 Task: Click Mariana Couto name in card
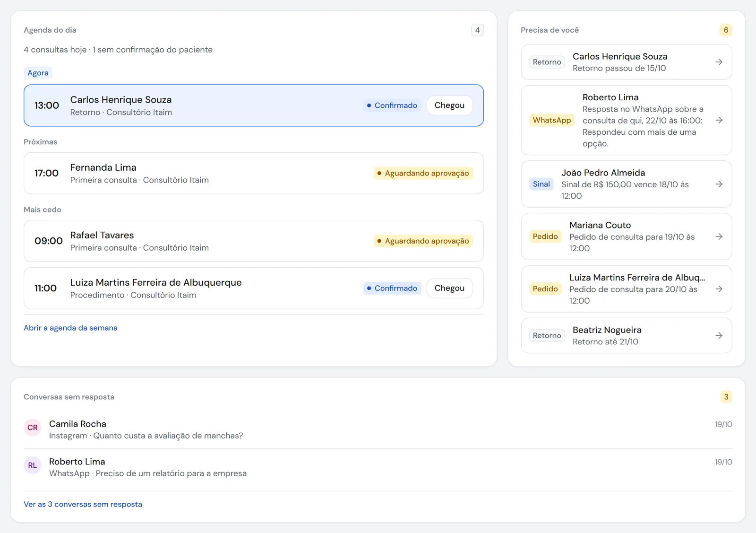pyautogui.click(x=600, y=225)
